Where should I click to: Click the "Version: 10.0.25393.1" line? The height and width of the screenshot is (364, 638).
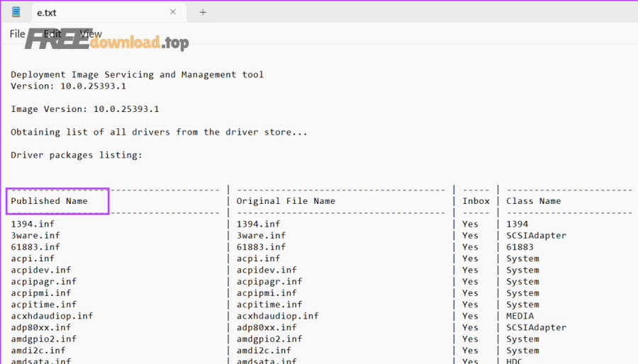point(68,86)
